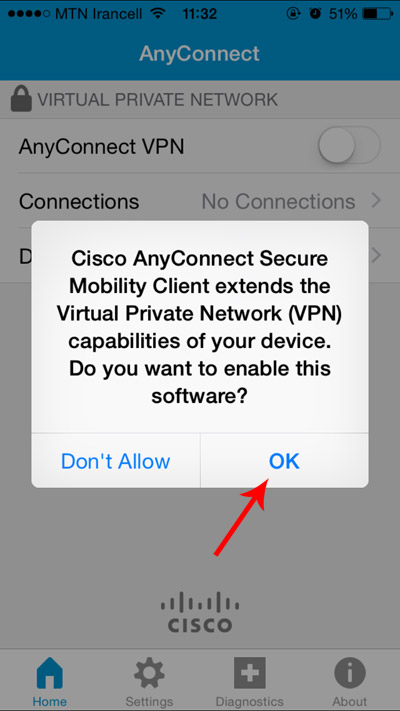The image size is (400, 711).
Task: Tap the Wi-Fi status icon
Action: tap(158, 14)
